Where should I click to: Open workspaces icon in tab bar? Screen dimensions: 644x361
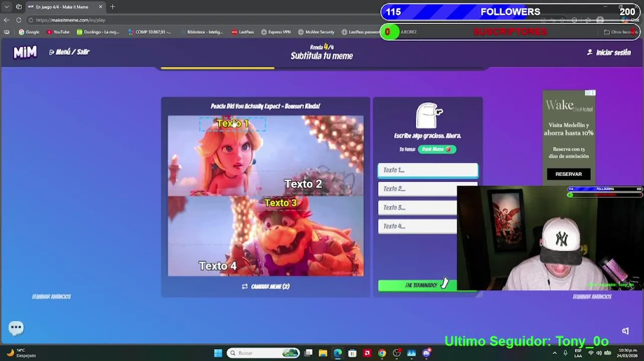click(x=19, y=7)
